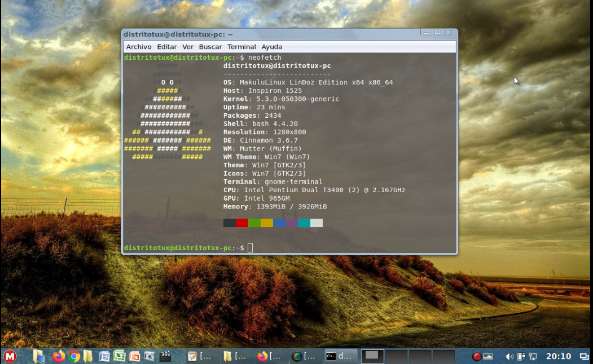This screenshot has height=364, width=593.
Task: Open the Buscar menu
Action: 210,47
